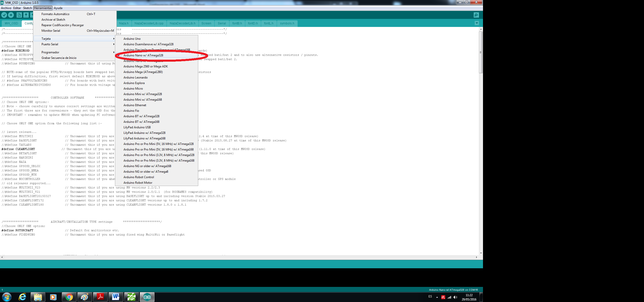Image resolution: width=644 pixels, height=302 pixels.
Task: Expand the Tarjeta submenu
Action: [x=75, y=39]
